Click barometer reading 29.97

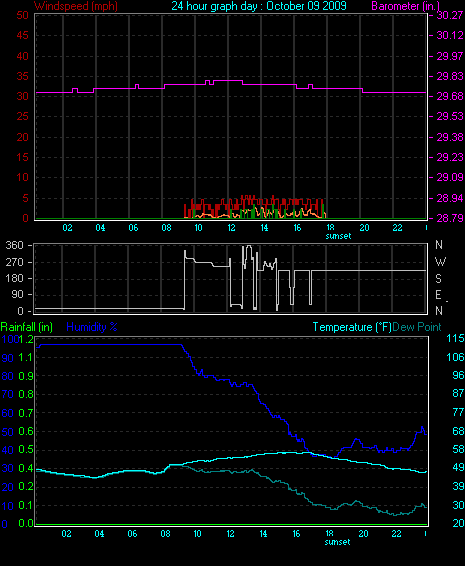point(450,56)
